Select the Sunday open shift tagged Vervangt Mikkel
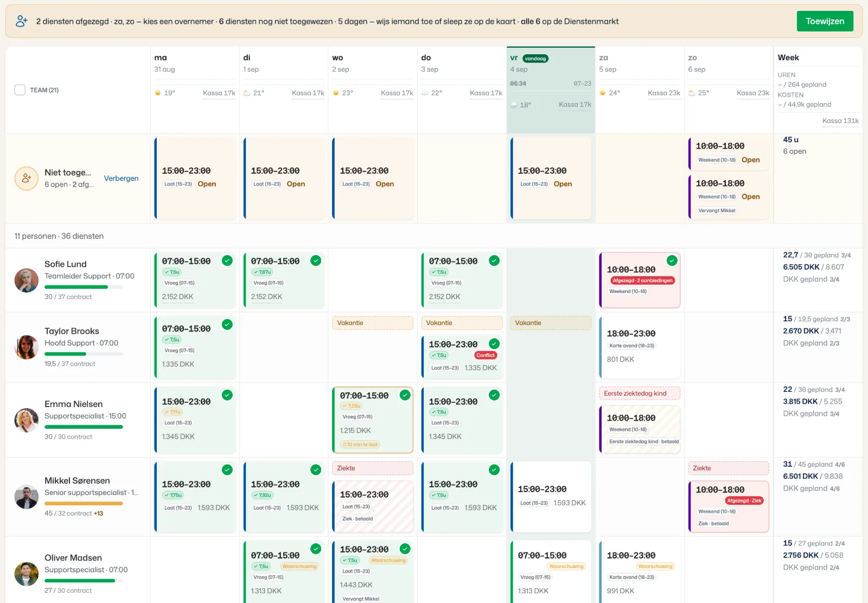868x603 pixels. (x=729, y=196)
